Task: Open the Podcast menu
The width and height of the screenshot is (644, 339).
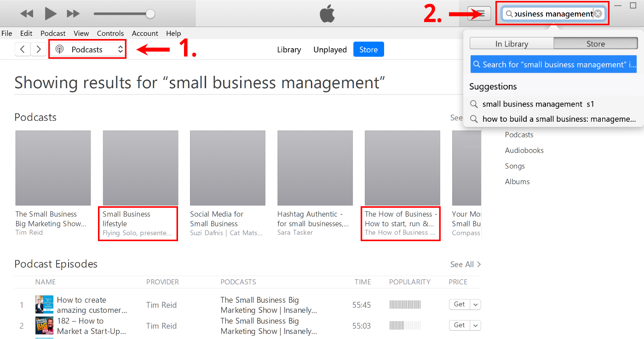Action: click(x=53, y=33)
